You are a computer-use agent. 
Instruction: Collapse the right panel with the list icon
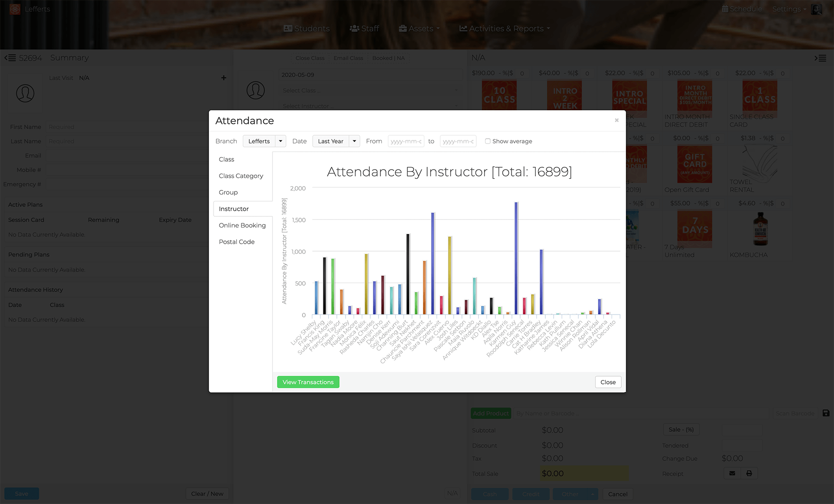[820, 58]
